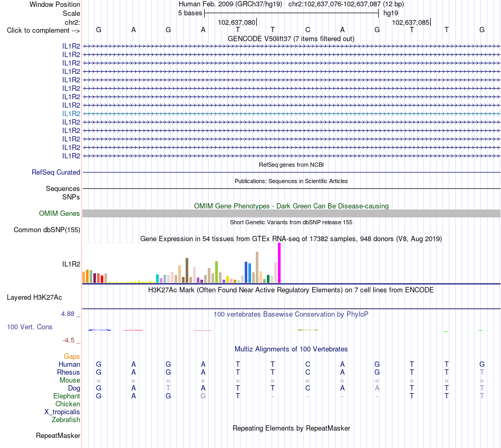
Task: Click the IL1R2 label beside GTEx chart
Action: click(71, 264)
